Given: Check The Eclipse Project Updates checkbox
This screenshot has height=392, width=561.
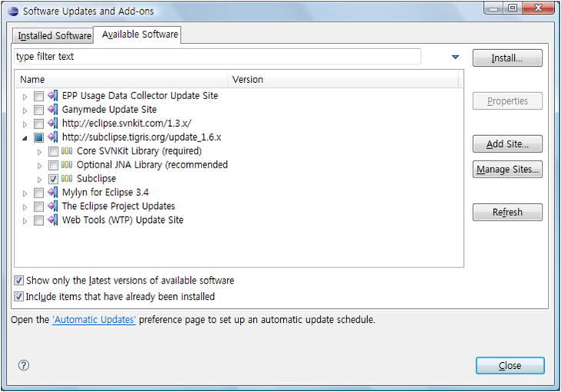Looking at the screenshot, I should [38, 207].
